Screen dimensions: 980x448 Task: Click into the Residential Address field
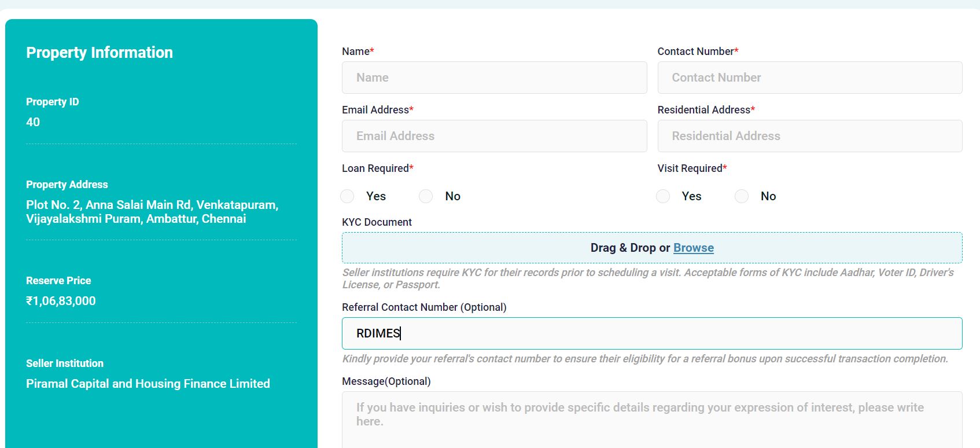click(x=809, y=136)
